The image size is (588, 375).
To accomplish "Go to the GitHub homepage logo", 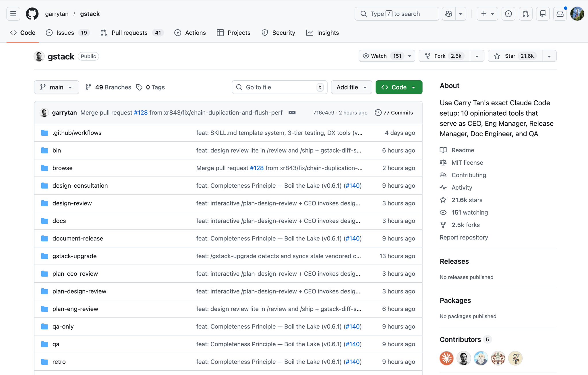I will (x=32, y=14).
